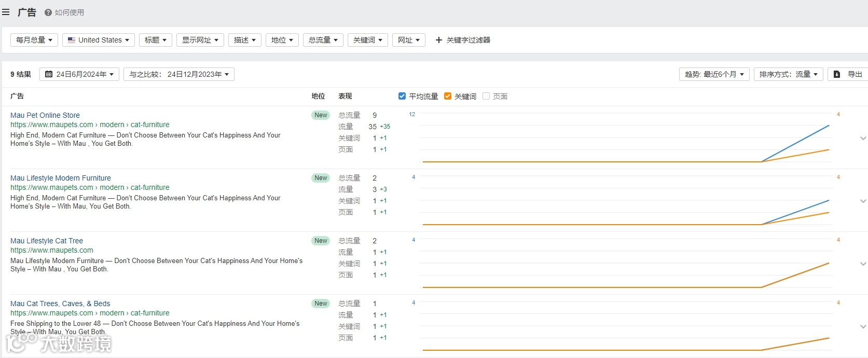Open Mau Pet Online Store ad title
Screen dimensions: 868x358
[45, 115]
